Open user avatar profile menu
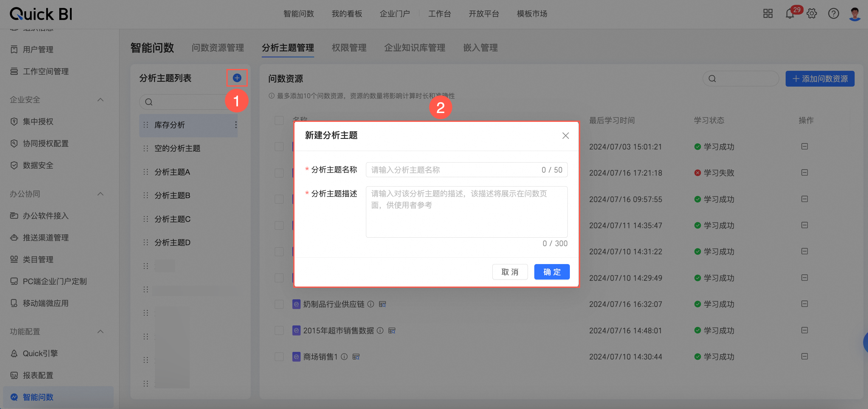 [x=855, y=14]
